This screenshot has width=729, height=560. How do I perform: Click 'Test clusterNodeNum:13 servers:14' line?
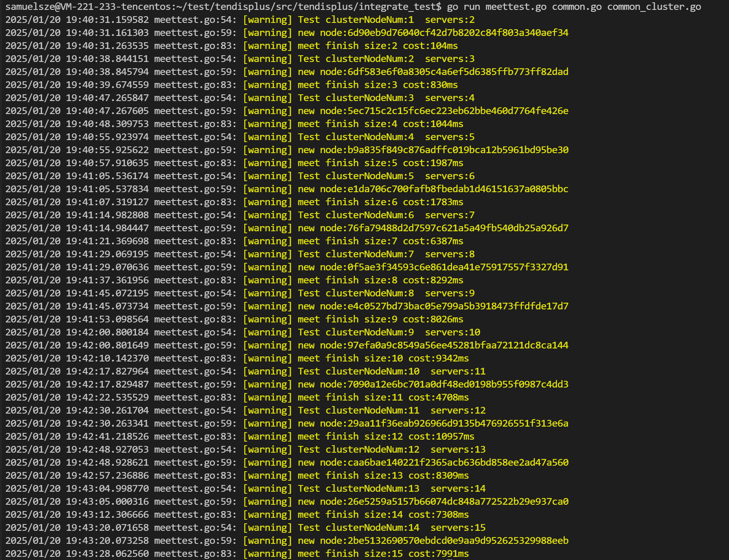391,489
